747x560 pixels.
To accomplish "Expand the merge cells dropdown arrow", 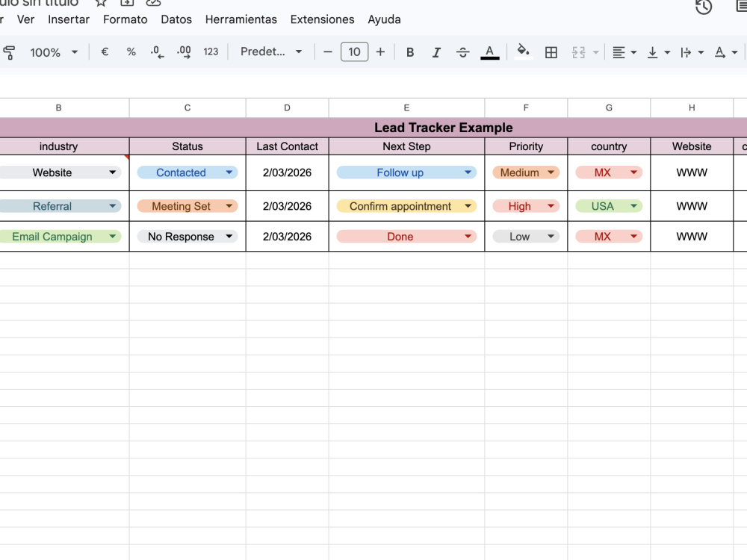I will (595, 52).
